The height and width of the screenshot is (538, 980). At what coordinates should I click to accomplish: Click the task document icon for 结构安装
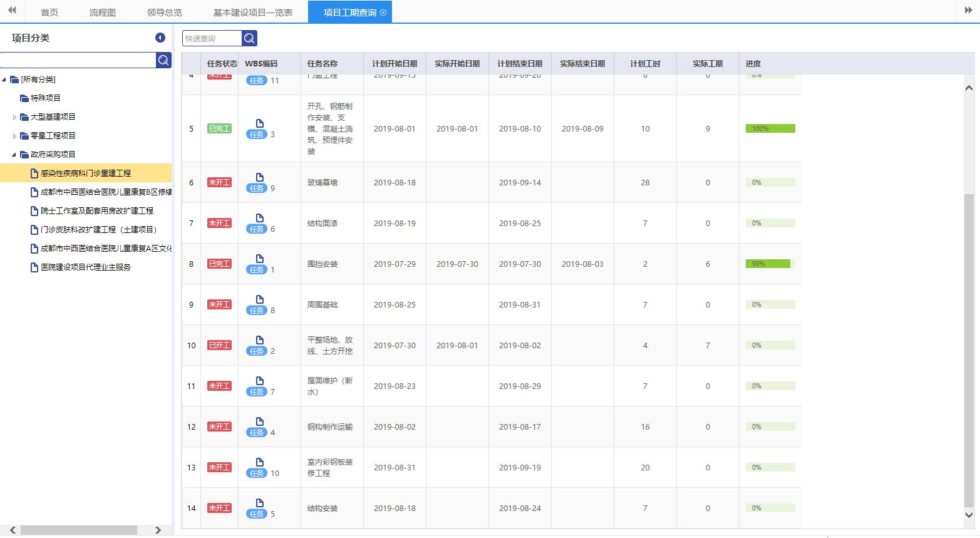[260, 503]
